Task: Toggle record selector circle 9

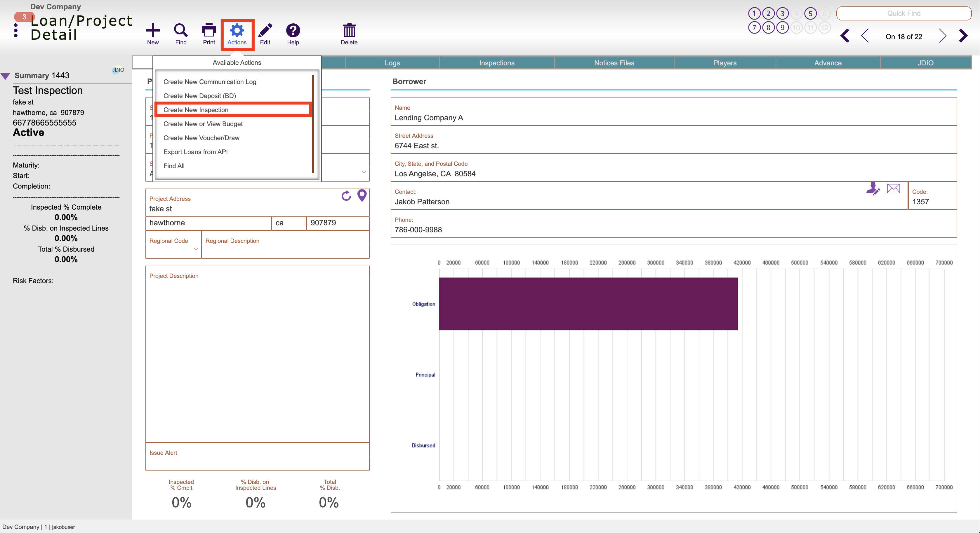Action: point(783,27)
